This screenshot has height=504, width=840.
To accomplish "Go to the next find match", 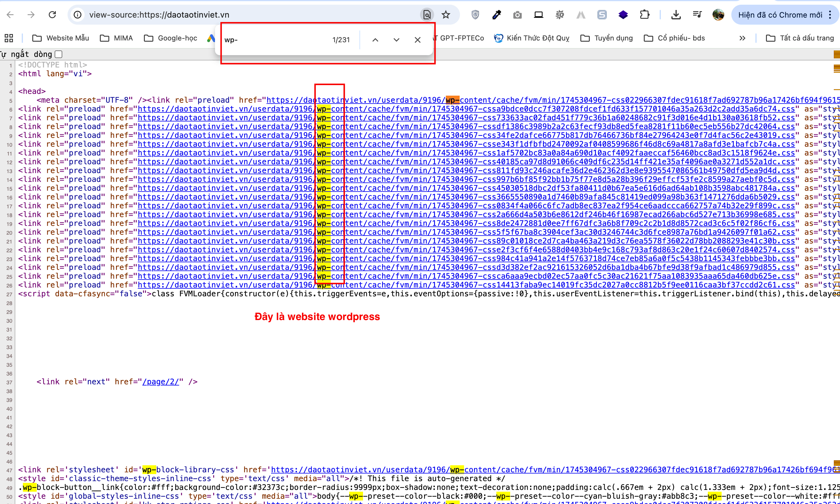I will pyautogui.click(x=396, y=40).
